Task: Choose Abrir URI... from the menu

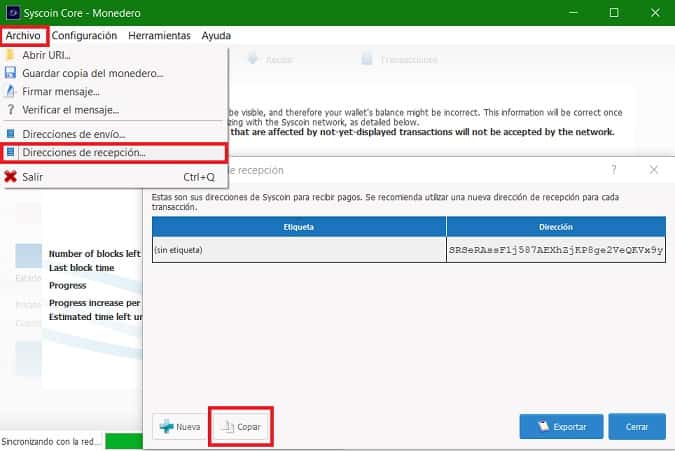Action: click(114, 55)
